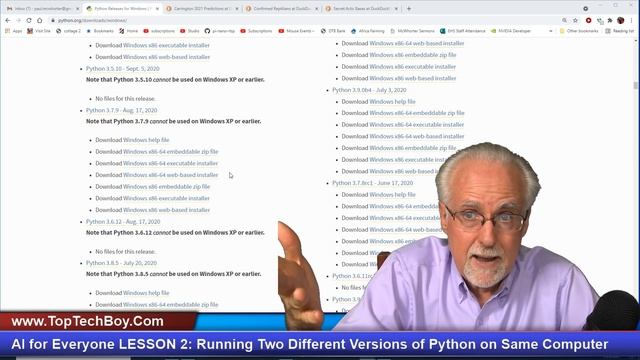Download Python 3.9.0b4 x86-64 executable installer
Viewport: 640px width, 360px height.
[416, 124]
